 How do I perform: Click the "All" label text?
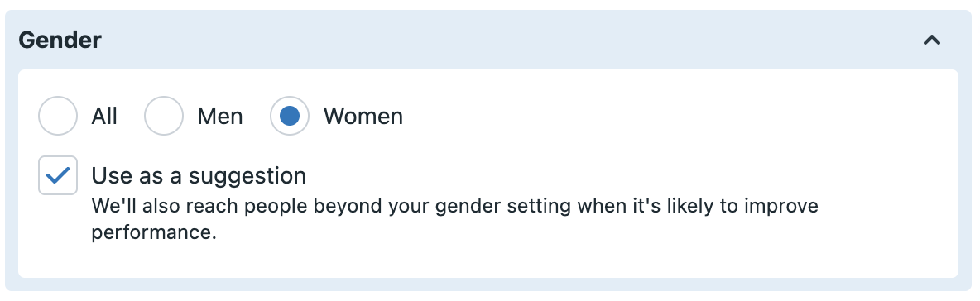pos(104,116)
